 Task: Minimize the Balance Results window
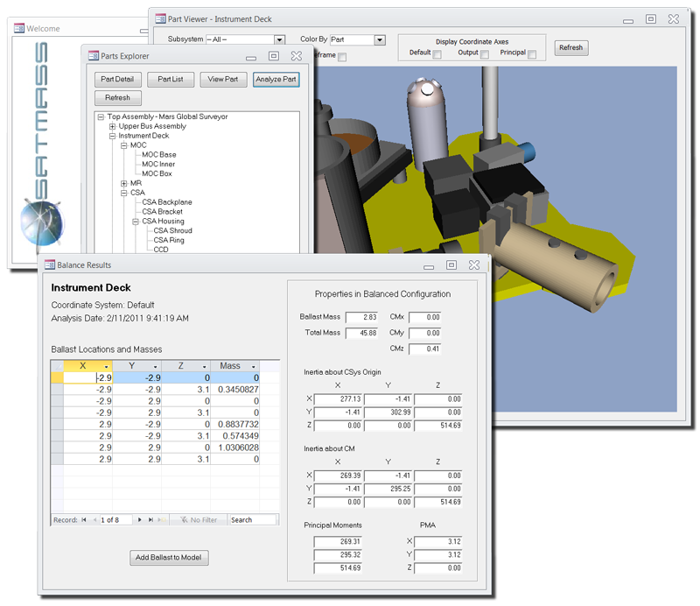pos(429,267)
